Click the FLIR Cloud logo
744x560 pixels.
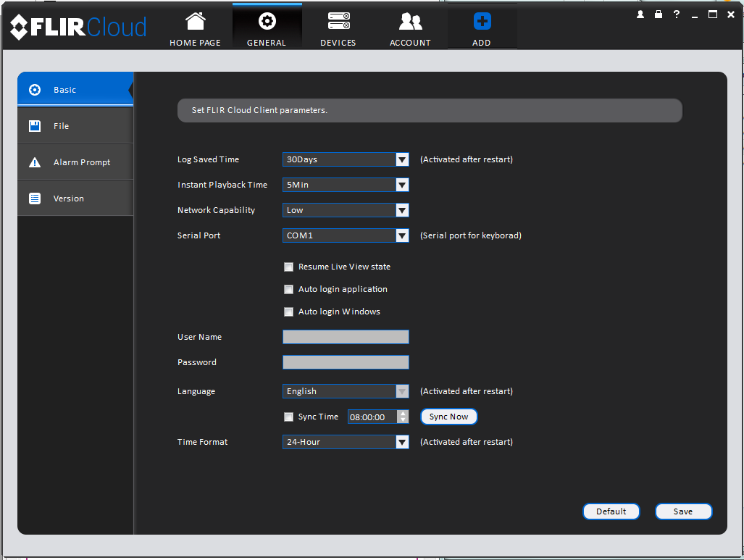pyautogui.click(x=78, y=27)
